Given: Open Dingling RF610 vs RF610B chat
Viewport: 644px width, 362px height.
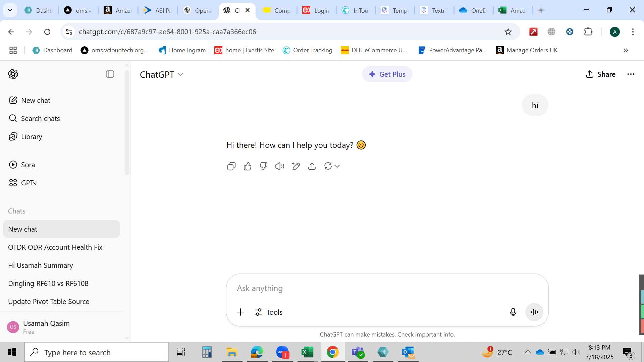Looking at the screenshot, I should click(62, 283).
